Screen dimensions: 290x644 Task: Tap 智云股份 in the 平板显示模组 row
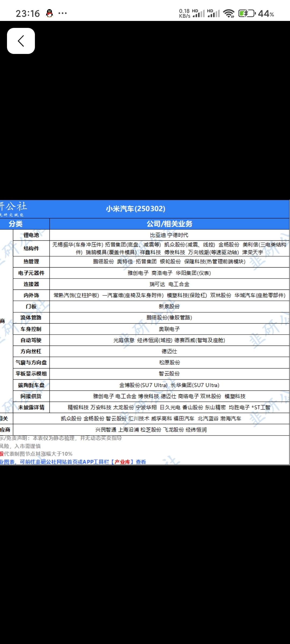pyautogui.click(x=169, y=374)
